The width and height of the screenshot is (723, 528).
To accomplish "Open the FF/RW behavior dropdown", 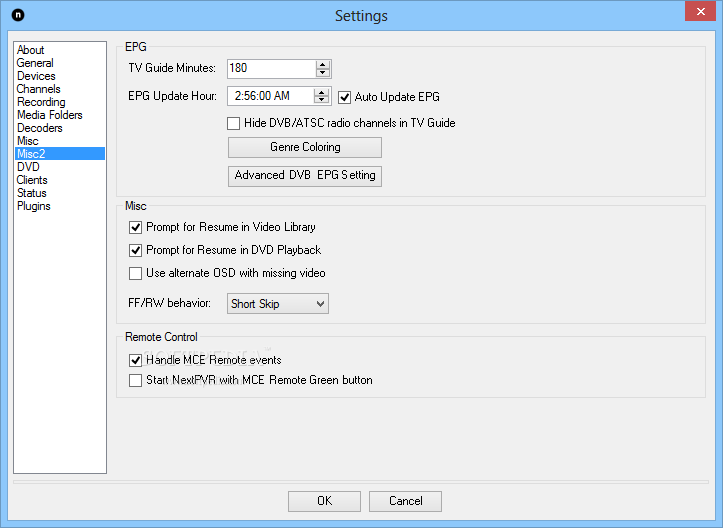I will click(x=278, y=304).
